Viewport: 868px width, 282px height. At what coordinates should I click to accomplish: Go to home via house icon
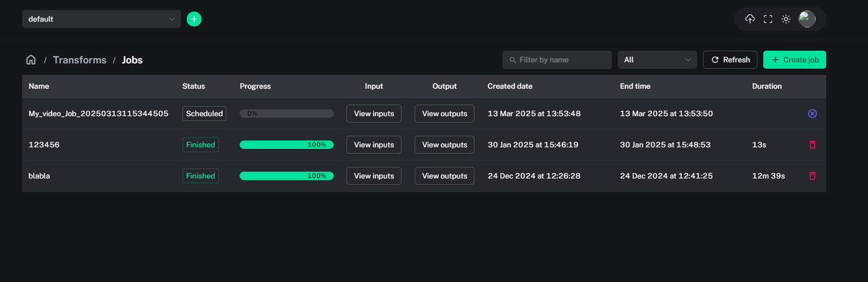[31, 60]
